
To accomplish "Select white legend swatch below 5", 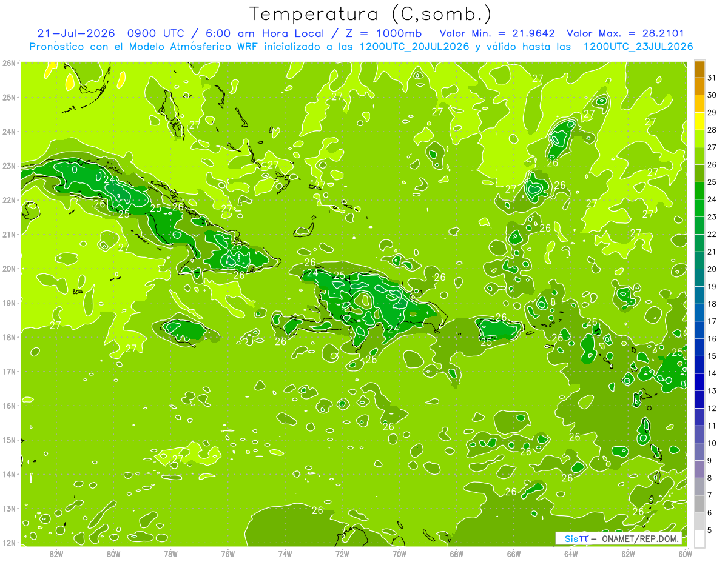I will (699, 538).
